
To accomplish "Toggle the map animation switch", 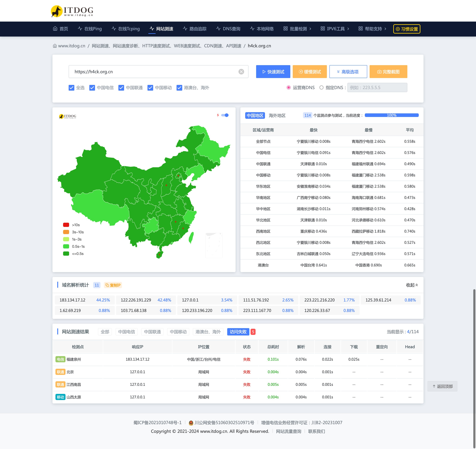I will (225, 115).
